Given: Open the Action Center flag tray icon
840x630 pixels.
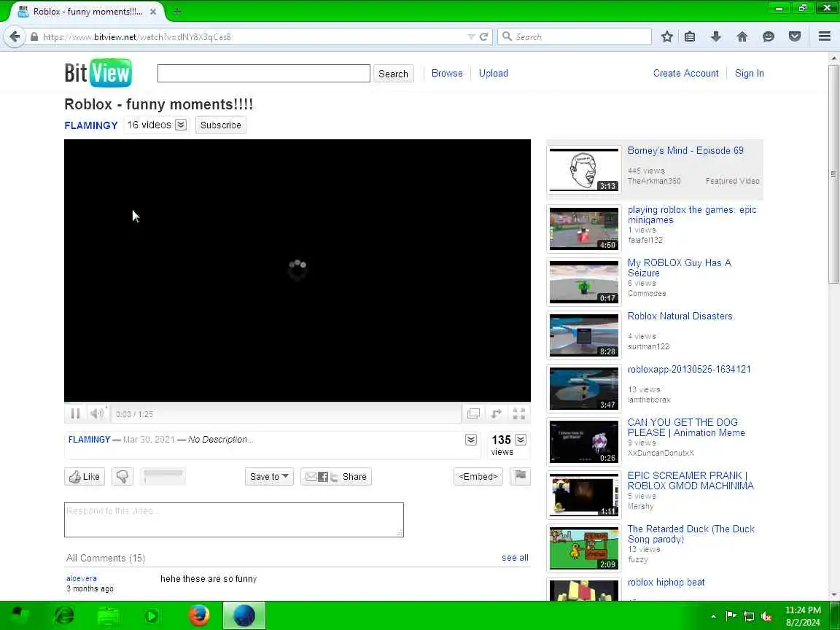Looking at the screenshot, I should [731, 616].
